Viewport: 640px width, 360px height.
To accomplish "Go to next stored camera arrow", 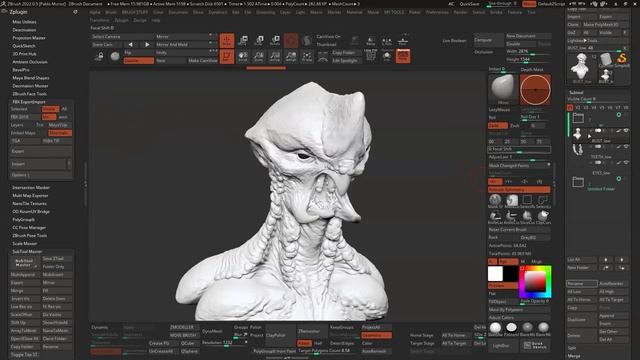I will tap(147, 44).
